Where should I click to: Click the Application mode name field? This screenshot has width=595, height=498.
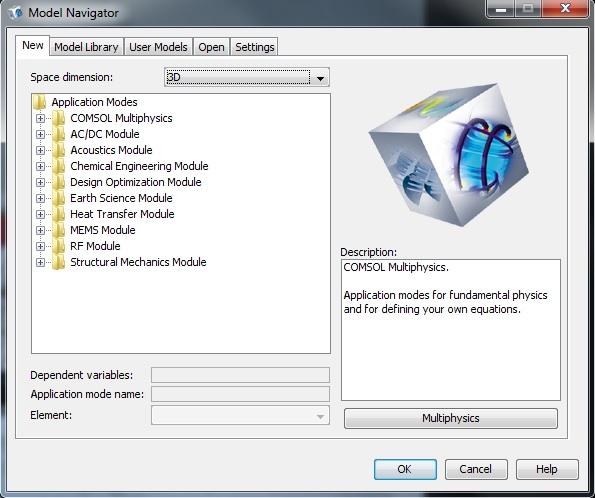240,394
